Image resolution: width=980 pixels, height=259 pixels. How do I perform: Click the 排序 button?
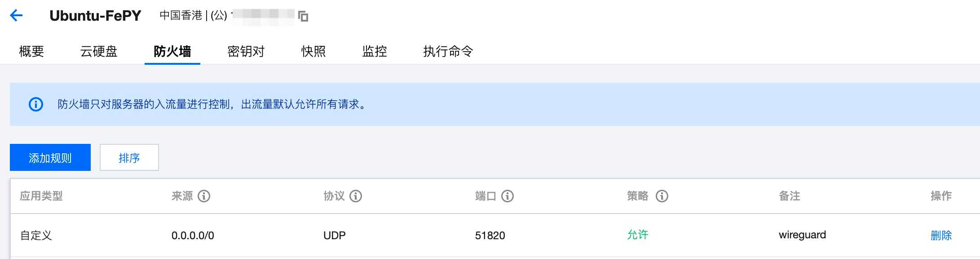(129, 157)
